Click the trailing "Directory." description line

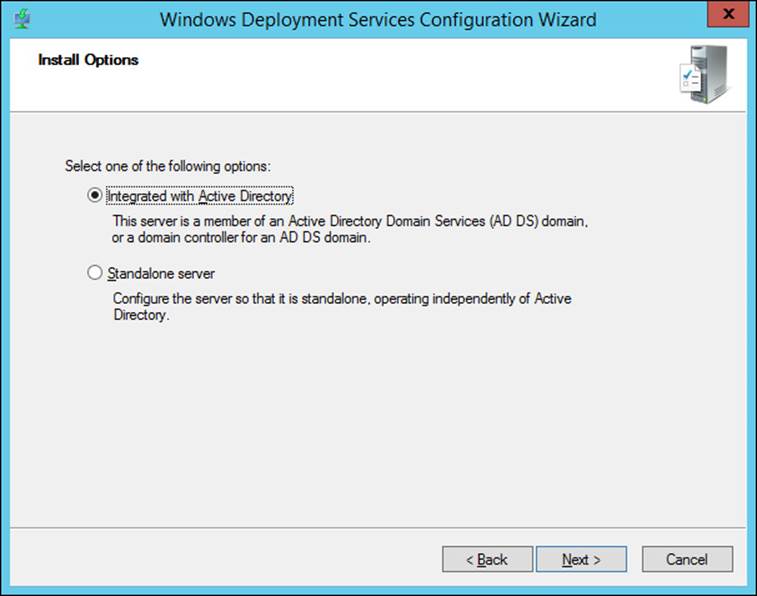141,315
